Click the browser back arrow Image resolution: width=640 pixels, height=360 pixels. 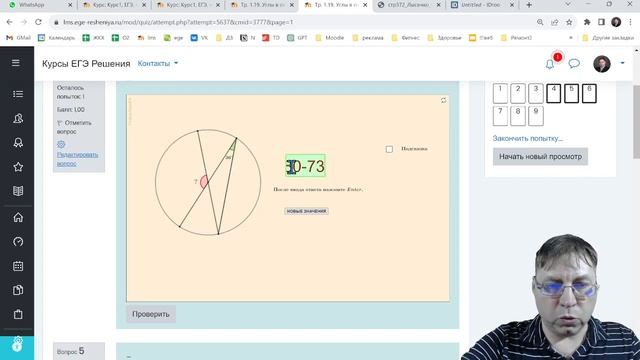pos(9,22)
